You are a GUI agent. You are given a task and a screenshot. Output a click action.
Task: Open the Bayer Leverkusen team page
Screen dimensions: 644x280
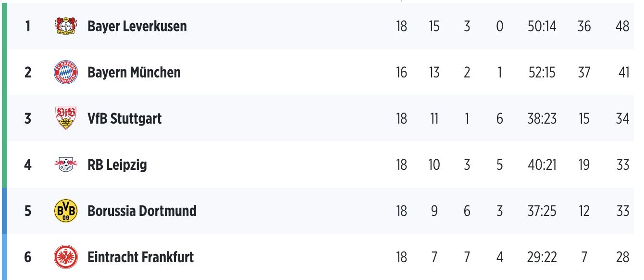[137, 26]
